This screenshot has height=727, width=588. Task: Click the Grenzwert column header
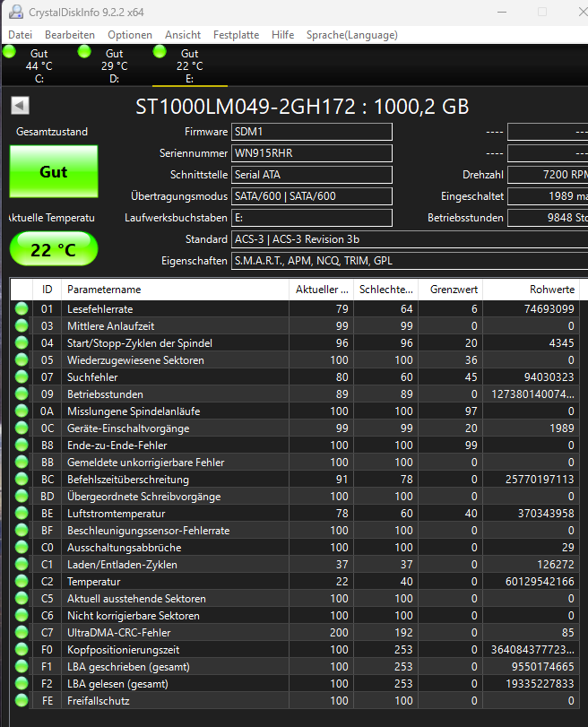tap(451, 290)
